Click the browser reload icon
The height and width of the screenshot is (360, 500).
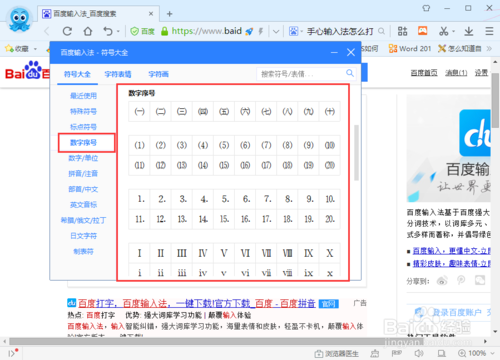[67, 31]
